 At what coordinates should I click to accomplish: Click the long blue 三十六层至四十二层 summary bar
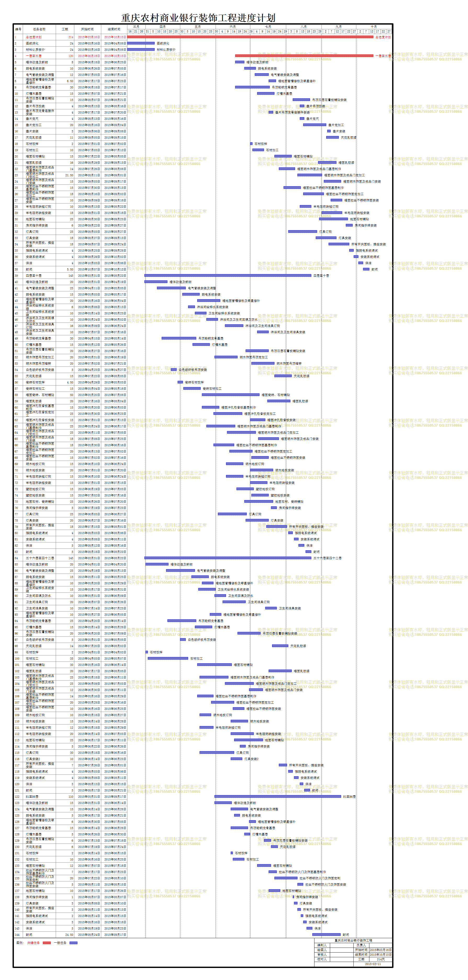[x=228, y=558]
